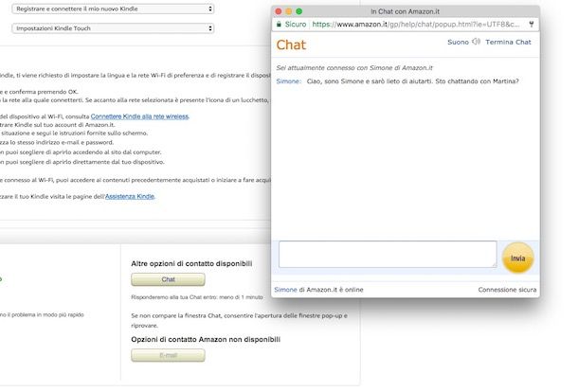
Task: Click 'Altre opzioni di contatto disponibili' heading
Action: coord(191,263)
